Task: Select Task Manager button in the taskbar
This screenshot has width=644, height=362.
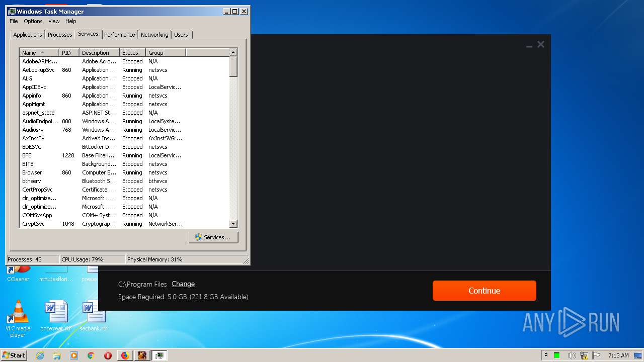Action: point(159,355)
